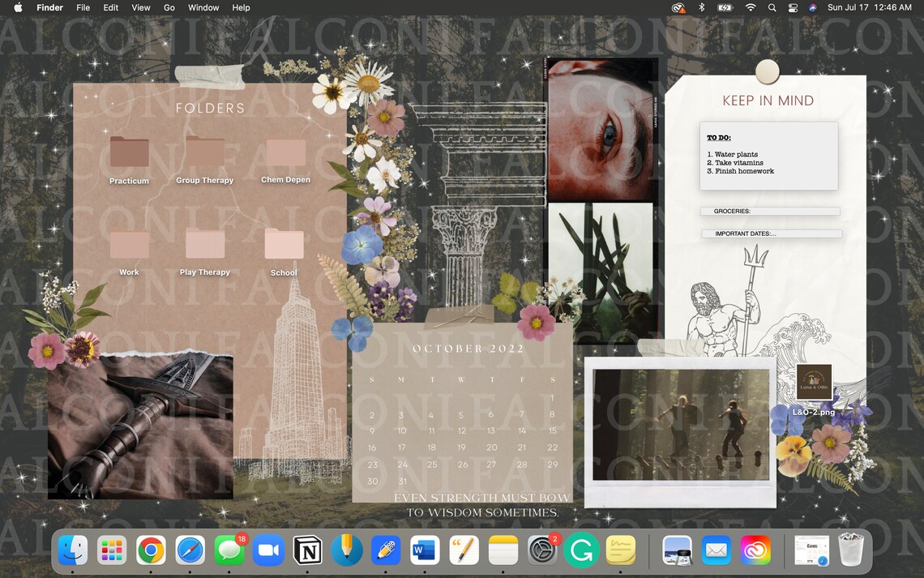The width and height of the screenshot is (924, 578).
Task: Open System Settings with 2 notifications
Action: coord(541,550)
